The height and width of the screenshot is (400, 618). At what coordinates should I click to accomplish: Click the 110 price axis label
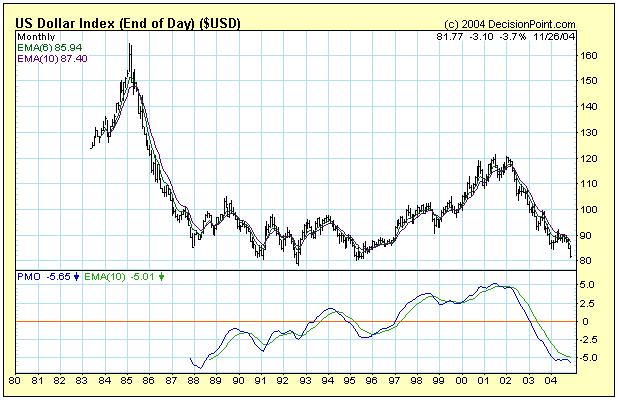point(589,184)
